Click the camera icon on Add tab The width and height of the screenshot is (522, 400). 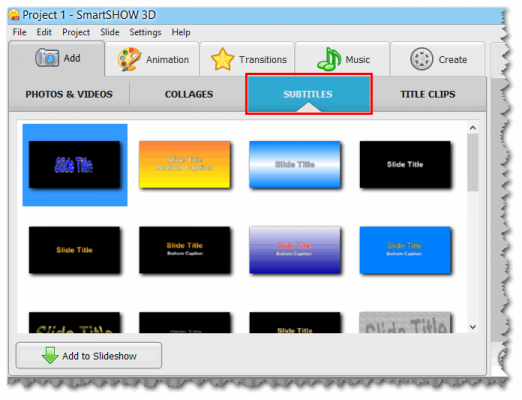pos(47,58)
